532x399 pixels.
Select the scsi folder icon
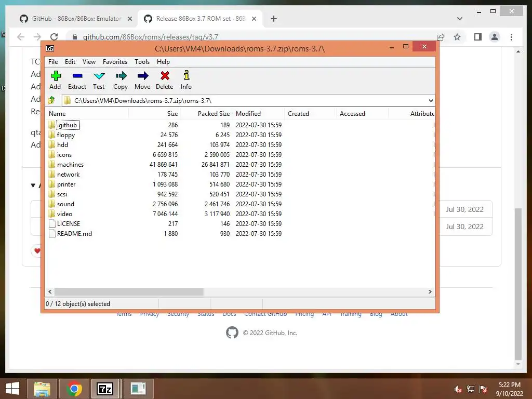[51, 194]
